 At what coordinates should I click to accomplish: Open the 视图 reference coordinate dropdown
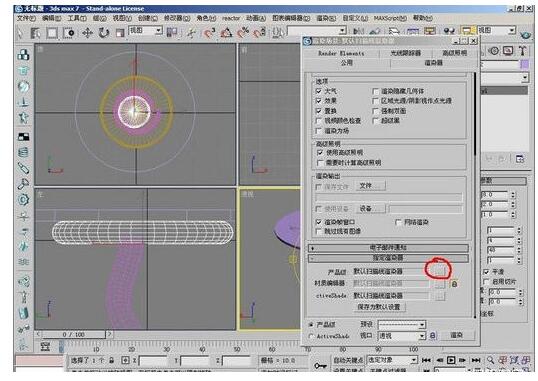pos(145,31)
